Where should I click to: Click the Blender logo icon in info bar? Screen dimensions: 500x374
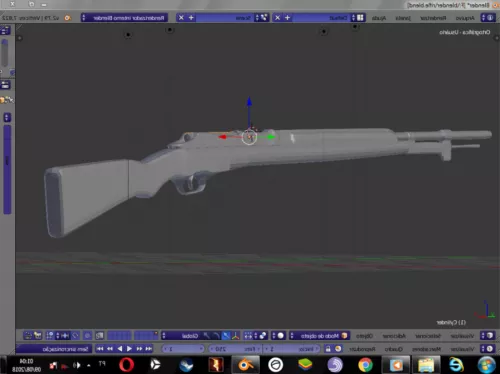pyautogui.click(x=68, y=18)
